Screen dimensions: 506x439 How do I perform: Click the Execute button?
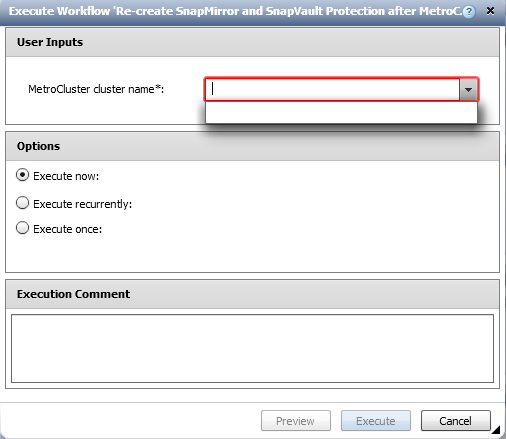376,421
